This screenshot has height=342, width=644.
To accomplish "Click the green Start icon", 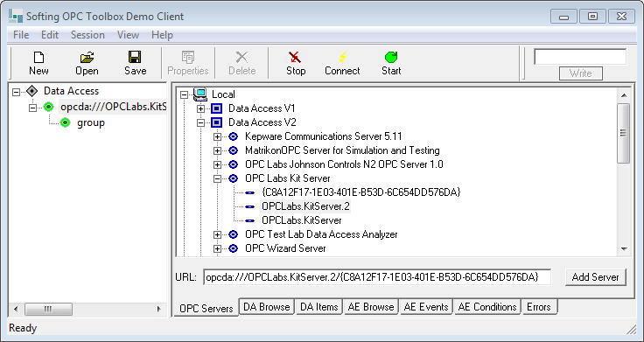I will 391,57.
